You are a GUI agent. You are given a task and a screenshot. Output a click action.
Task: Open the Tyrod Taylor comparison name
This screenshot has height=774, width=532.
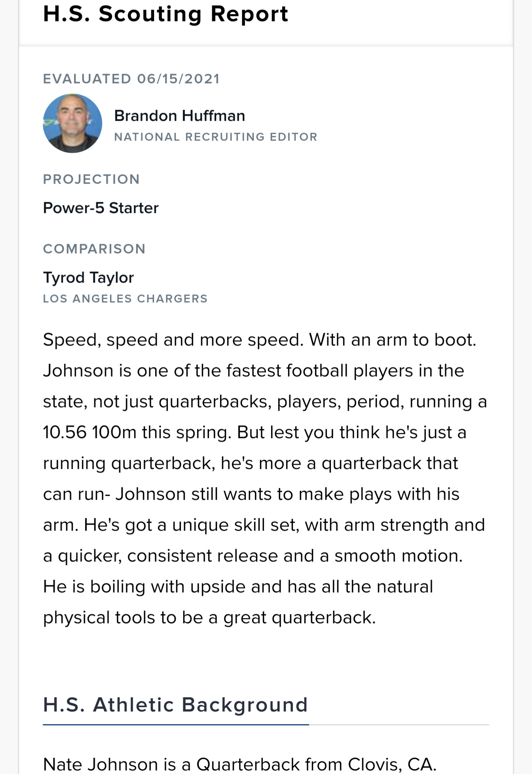click(x=88, y=278)
